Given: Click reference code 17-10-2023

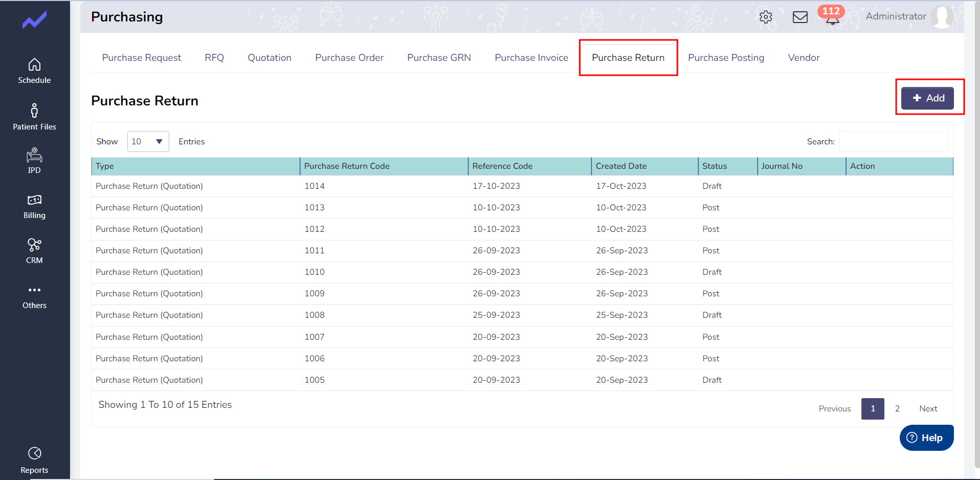Looking at the screenshot, I should tap(496, 186).
